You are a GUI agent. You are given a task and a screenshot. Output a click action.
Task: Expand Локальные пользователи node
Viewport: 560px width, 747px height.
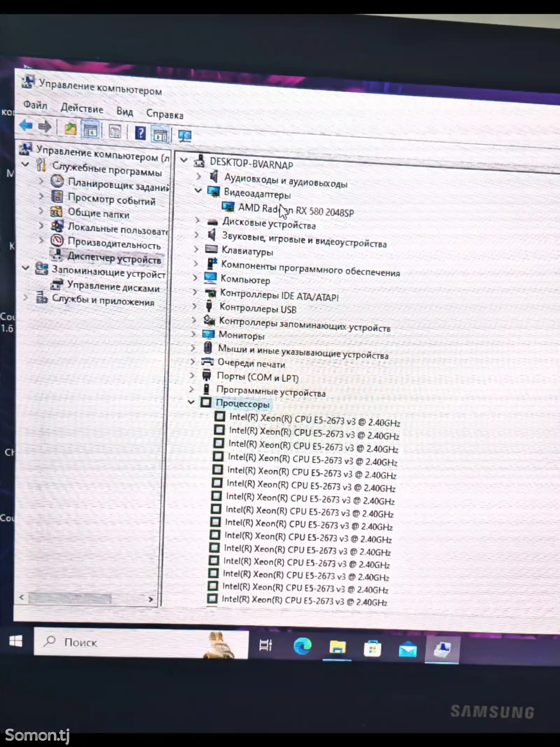(41, 225)
